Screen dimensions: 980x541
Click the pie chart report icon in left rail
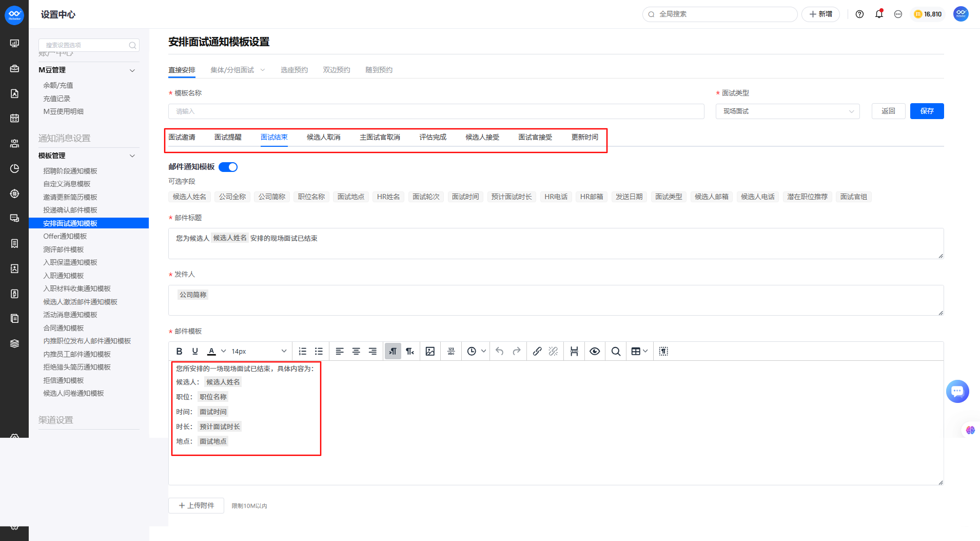click(14, 169)
